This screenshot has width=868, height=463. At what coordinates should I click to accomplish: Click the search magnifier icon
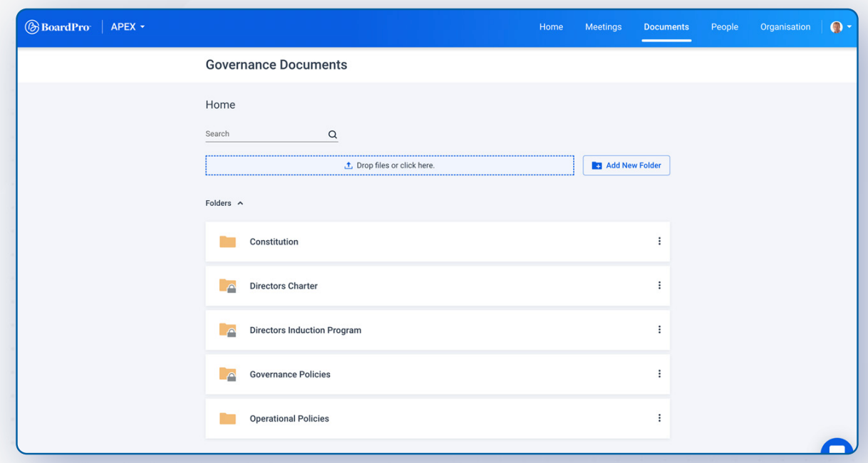point(332,135)
